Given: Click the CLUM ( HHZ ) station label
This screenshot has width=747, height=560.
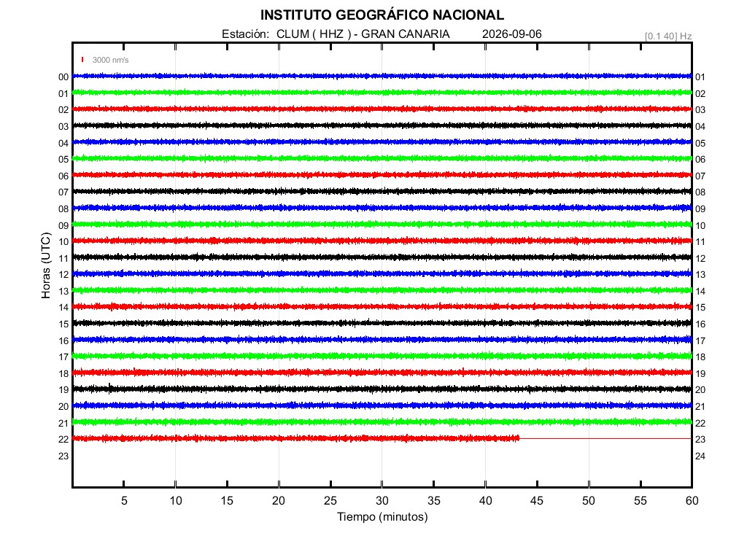Looking at the screenshot, I should (314, 34).
